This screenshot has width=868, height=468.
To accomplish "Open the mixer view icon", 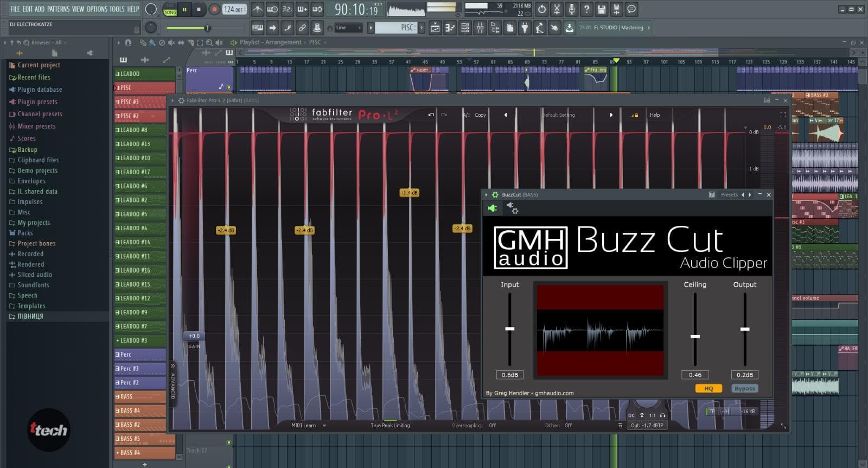I will [x=480, y=28].
